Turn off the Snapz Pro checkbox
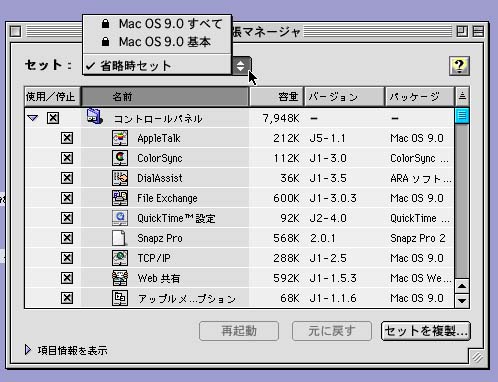This screenshot has width=498, height=382. pos(67,238)
